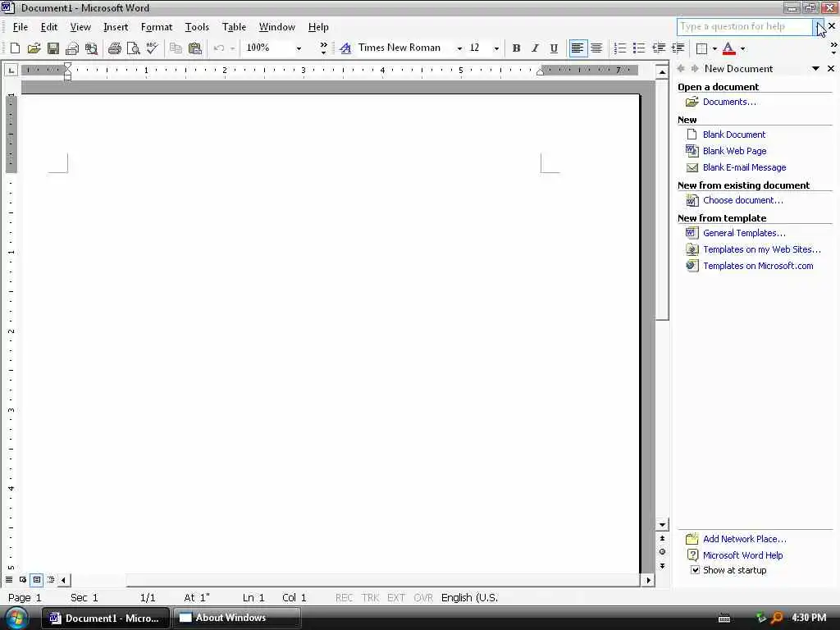Expand Standard toolbar options chevron
Viewport: 840px width, 630px height.
[x=323, y=48]
